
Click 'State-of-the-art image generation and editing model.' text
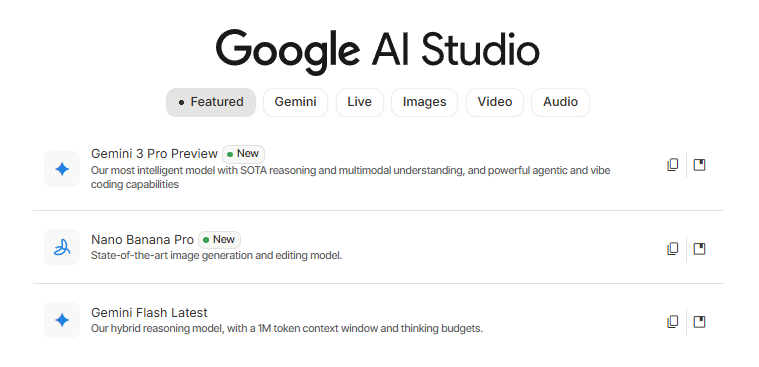216,256
